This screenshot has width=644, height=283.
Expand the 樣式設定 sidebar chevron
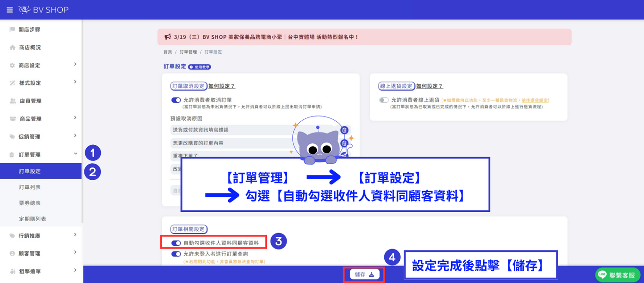75,82
